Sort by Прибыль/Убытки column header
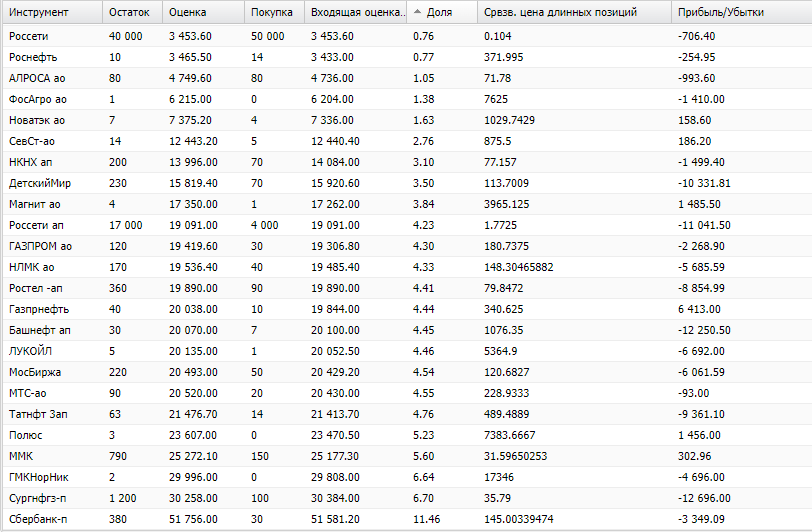The width and height of the screenshot is (812, 532). click(x=742, y=12)
